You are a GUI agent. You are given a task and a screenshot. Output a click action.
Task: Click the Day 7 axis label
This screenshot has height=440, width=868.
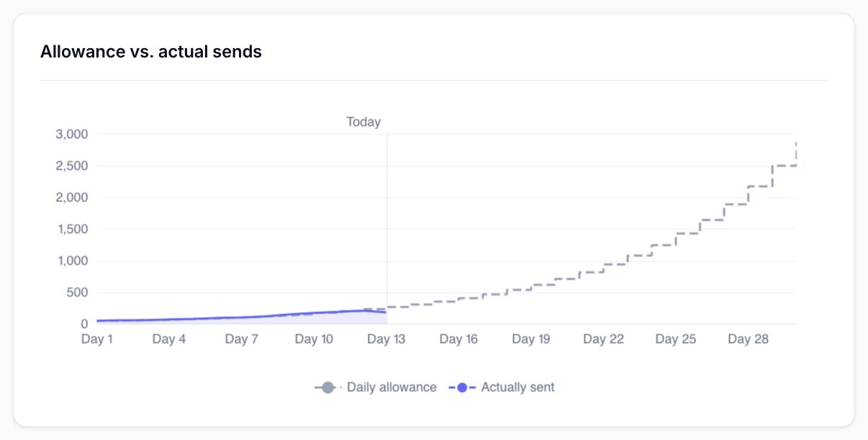[x=241, y=339]
